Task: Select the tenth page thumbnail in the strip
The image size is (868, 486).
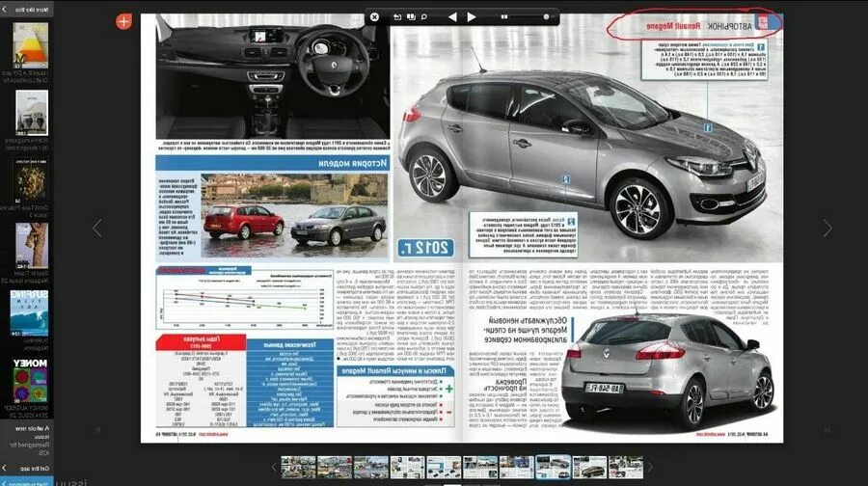Action: pyautogui.click(x=626, y=467)
